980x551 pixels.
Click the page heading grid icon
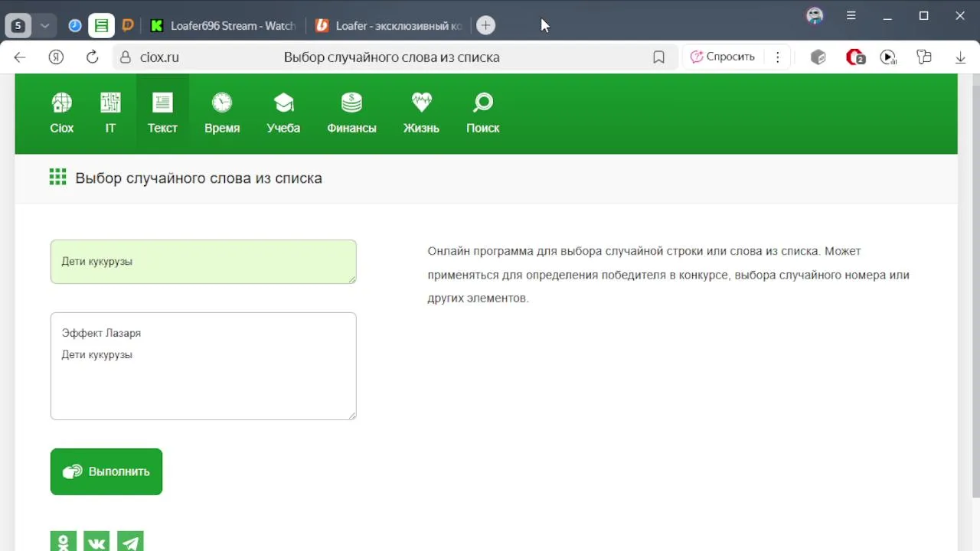[x=57, y=178]
